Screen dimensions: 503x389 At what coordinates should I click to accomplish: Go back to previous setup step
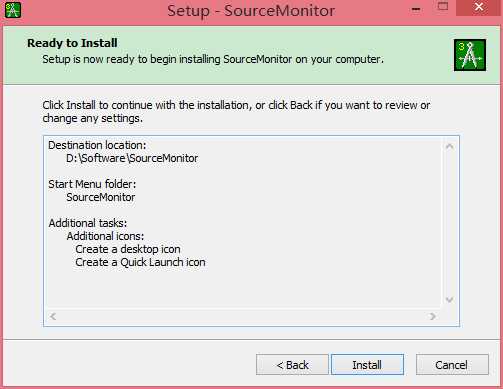point(292,365)
